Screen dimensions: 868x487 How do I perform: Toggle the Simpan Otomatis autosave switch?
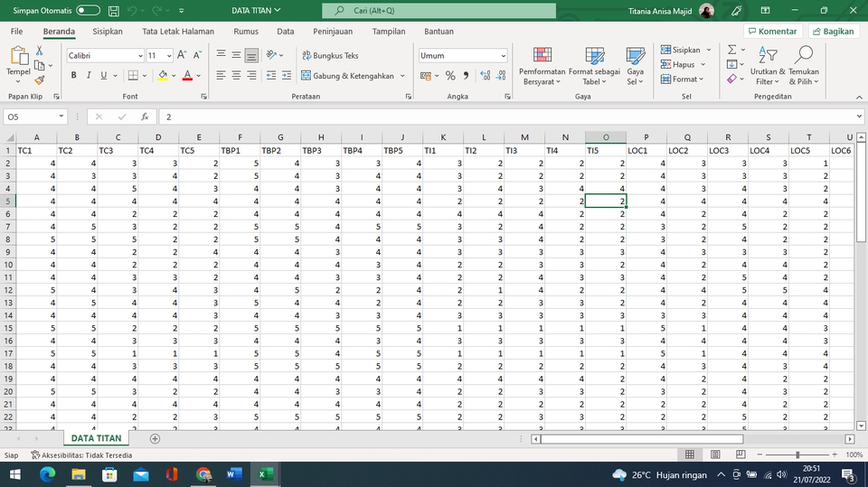coord(88,11)
